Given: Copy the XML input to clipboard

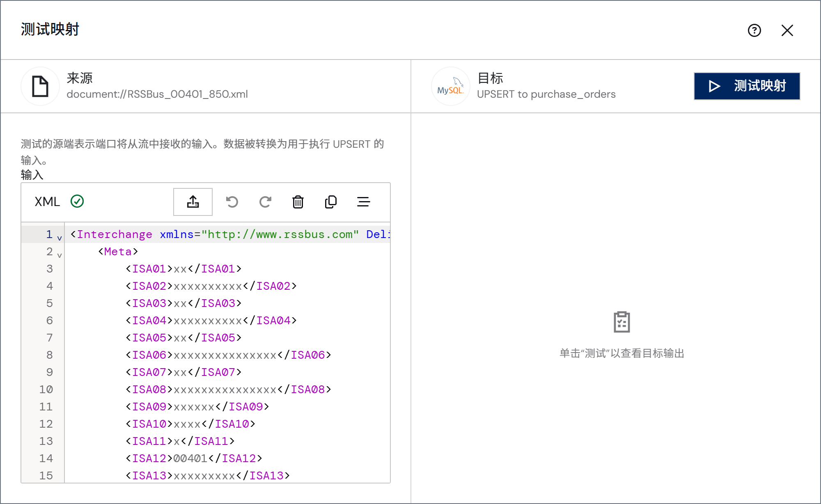Looking at the screenshot, I should [x=331, y=202].
